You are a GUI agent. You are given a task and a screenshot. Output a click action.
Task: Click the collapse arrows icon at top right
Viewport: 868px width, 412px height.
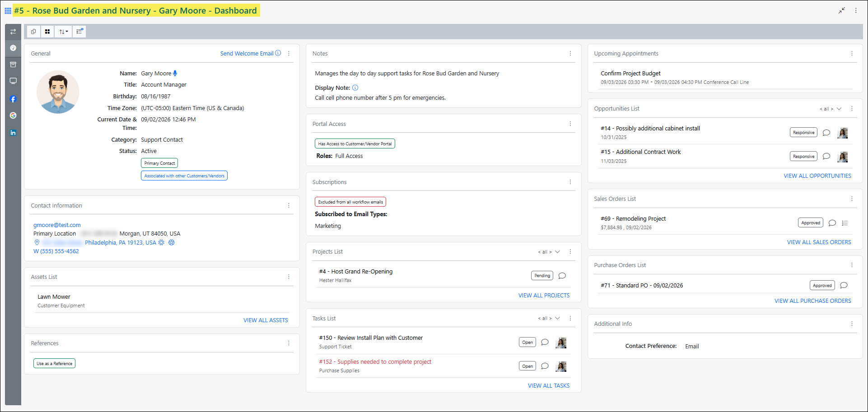click(842, 10)
